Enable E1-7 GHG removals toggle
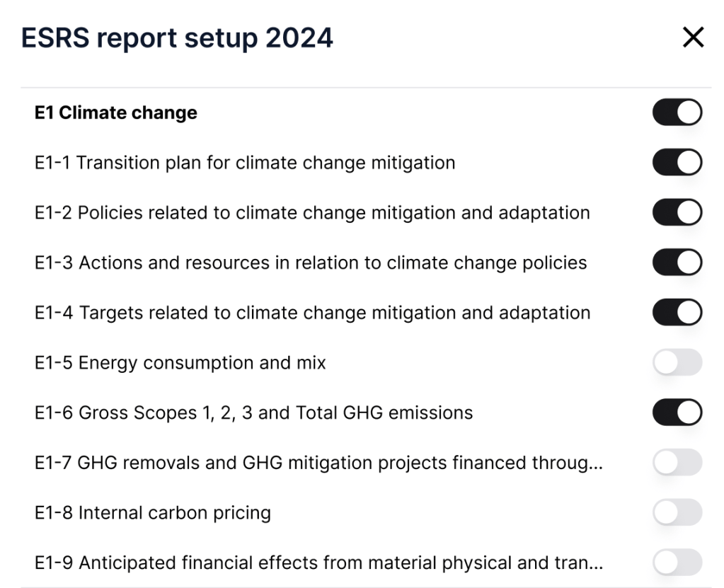This screenshot has width=724, height=588. pyautogui.click(x=677, y=463)
